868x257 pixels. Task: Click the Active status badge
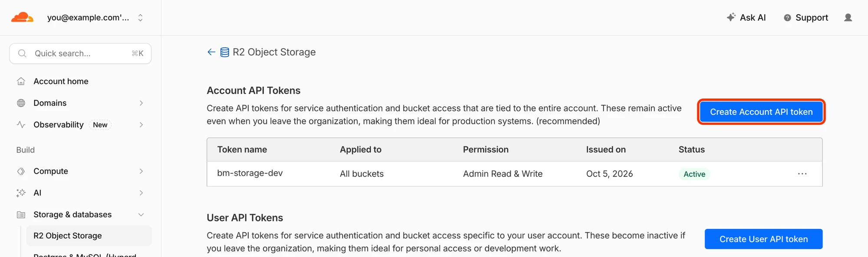coord(694,174)
